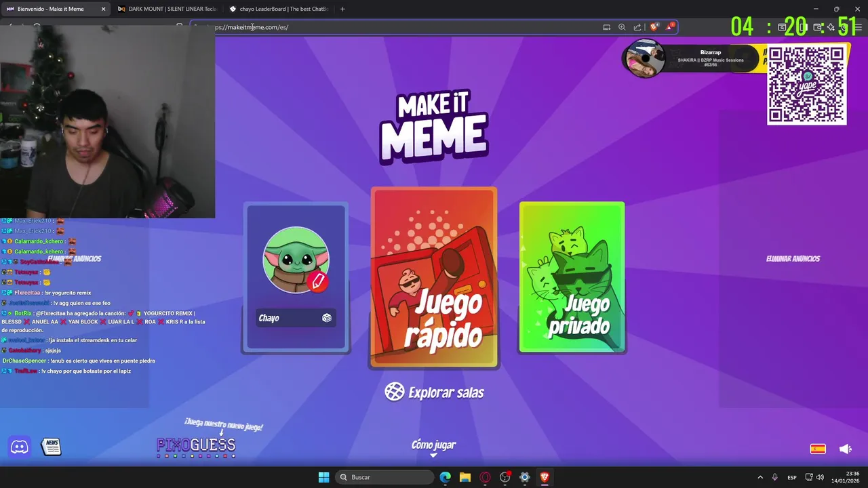
Task: Close the Make it Meme tab
Action: point(103,9)
